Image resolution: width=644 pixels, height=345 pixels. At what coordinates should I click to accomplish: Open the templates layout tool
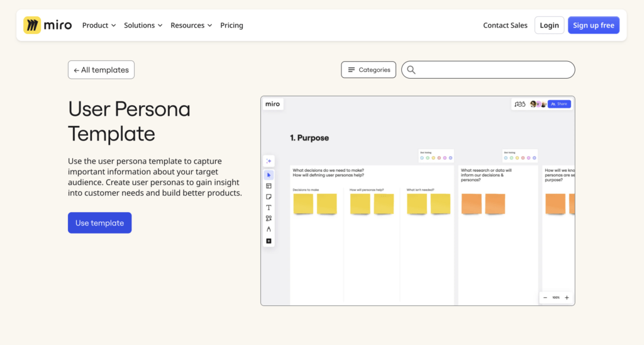269,186
